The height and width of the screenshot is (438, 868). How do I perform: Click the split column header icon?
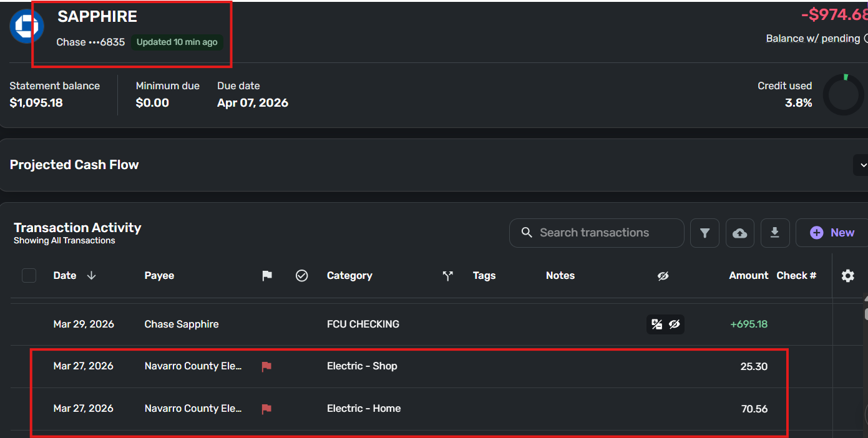click(x=447, y=276)
